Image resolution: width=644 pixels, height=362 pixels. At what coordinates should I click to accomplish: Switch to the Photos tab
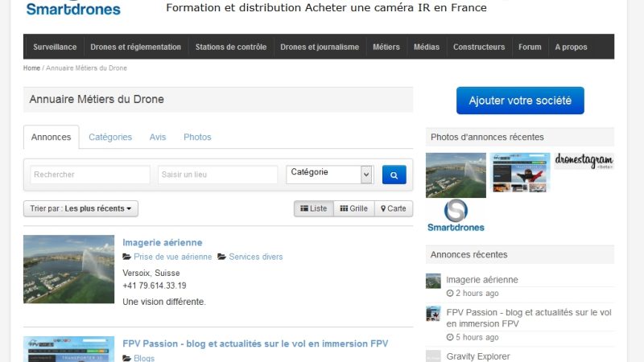coord(197,137)
